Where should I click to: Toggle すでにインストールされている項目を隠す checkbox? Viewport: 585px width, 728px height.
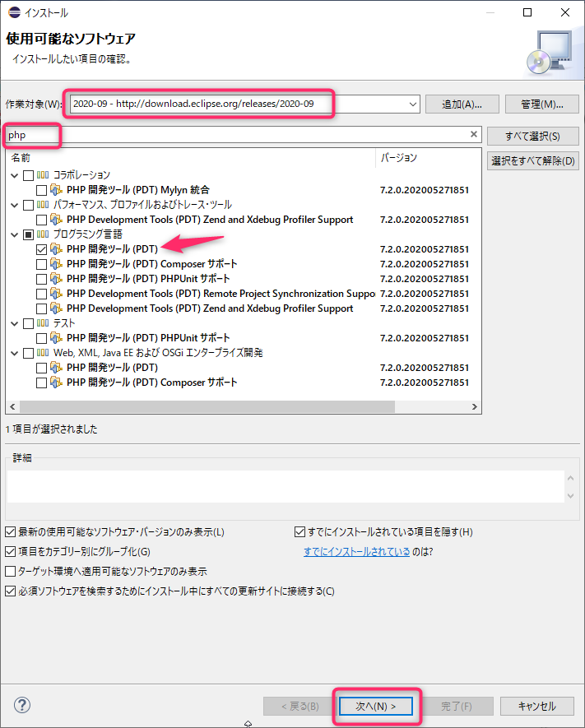[x=300, y=531]
